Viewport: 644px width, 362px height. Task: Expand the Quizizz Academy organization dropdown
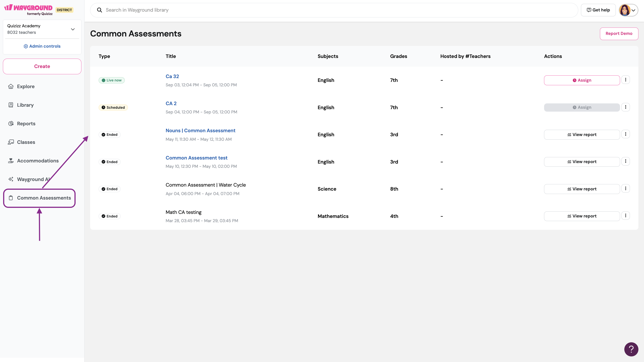tap(73, 29)
